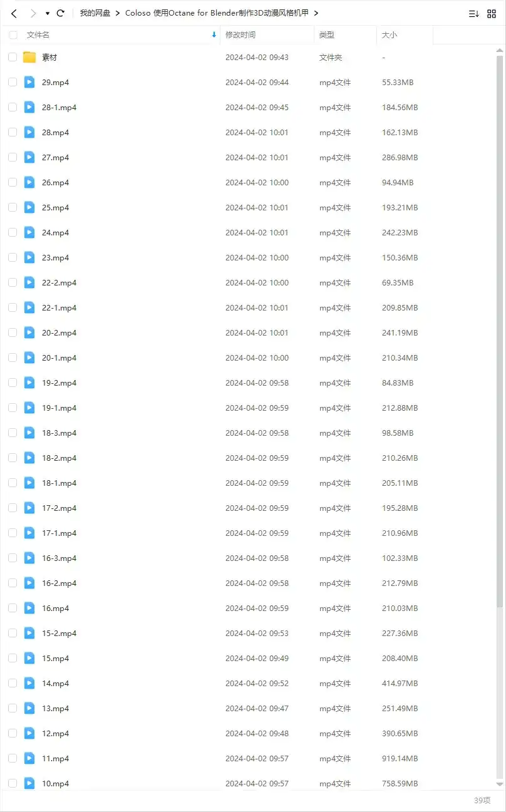Sort files by 类型 column header

pos(326,35)
